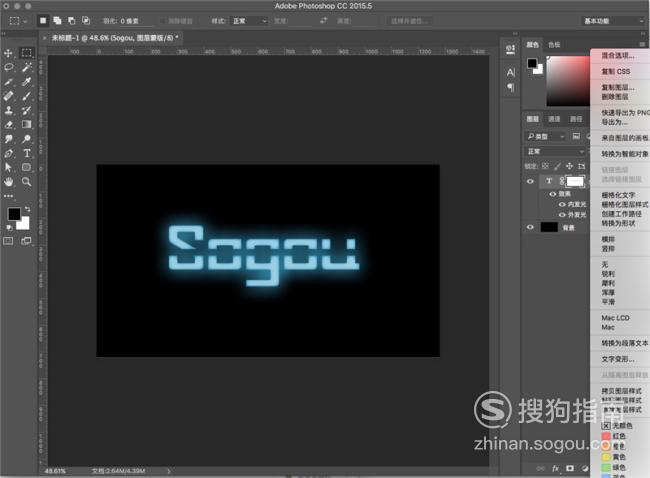The image size is (650, 478).
Task: Select the Clone Stamp tool
Action: (8, 110)
